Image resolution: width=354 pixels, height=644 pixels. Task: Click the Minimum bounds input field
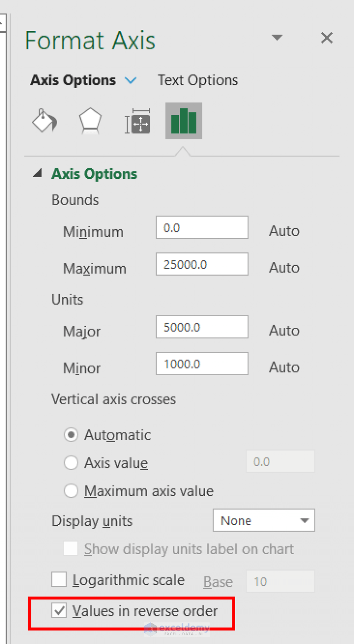[202, 228]
